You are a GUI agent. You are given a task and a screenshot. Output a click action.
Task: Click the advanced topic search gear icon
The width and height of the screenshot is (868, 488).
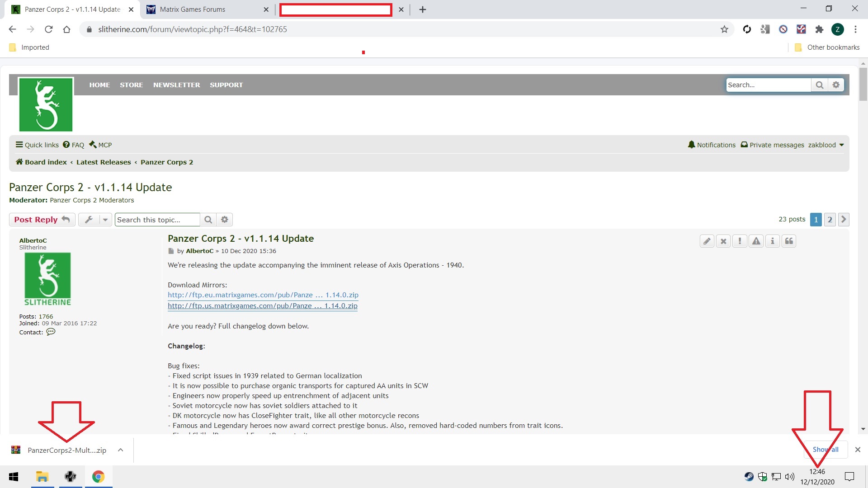click(x=225, y=220)
